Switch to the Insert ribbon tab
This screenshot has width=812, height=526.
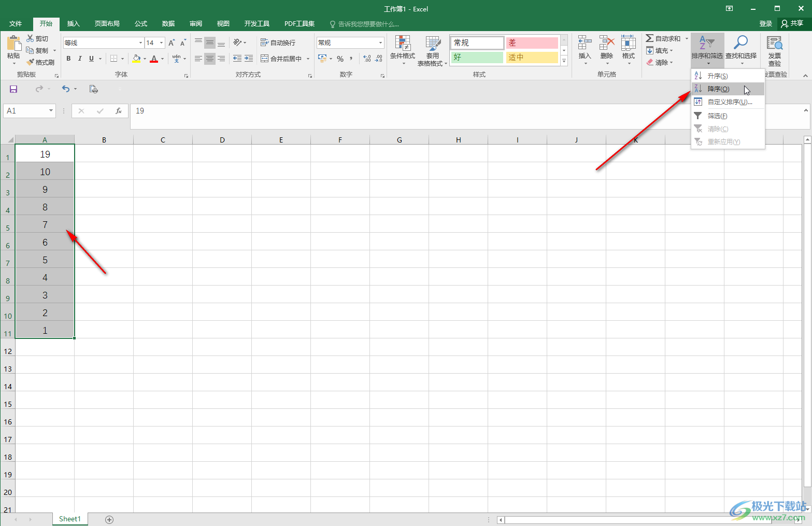pos(74,24)
